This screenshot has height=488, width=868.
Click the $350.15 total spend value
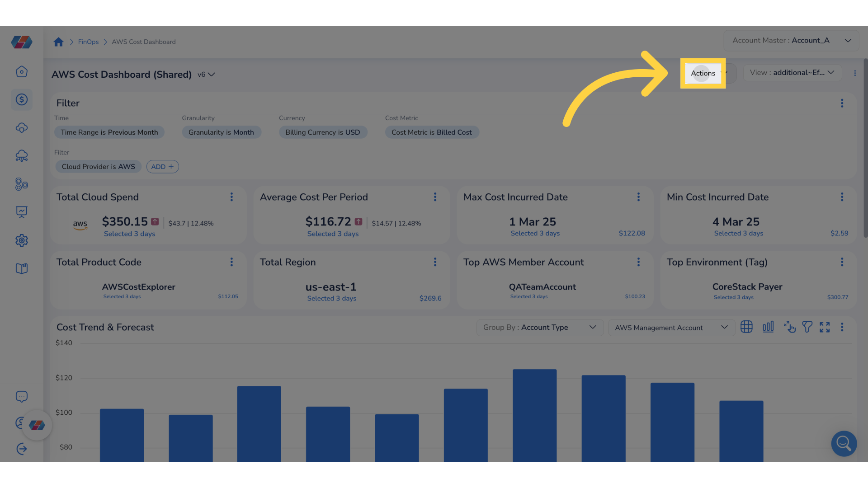pos(125,221)
